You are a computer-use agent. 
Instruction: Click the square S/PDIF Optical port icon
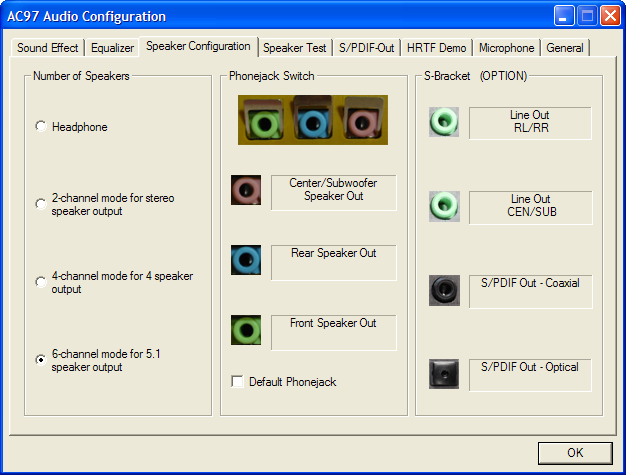(444, 374)
